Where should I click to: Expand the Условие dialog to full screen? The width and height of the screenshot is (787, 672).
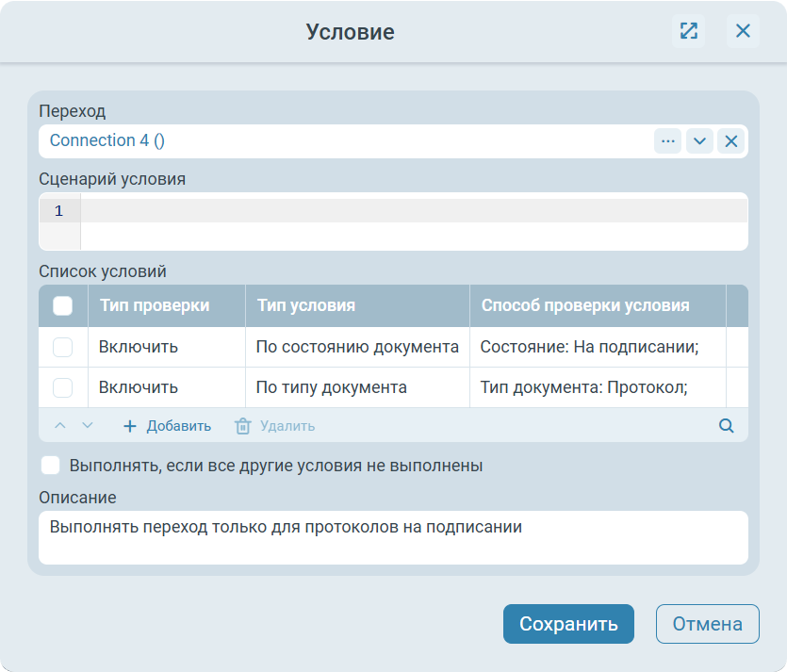coord(689,31)
